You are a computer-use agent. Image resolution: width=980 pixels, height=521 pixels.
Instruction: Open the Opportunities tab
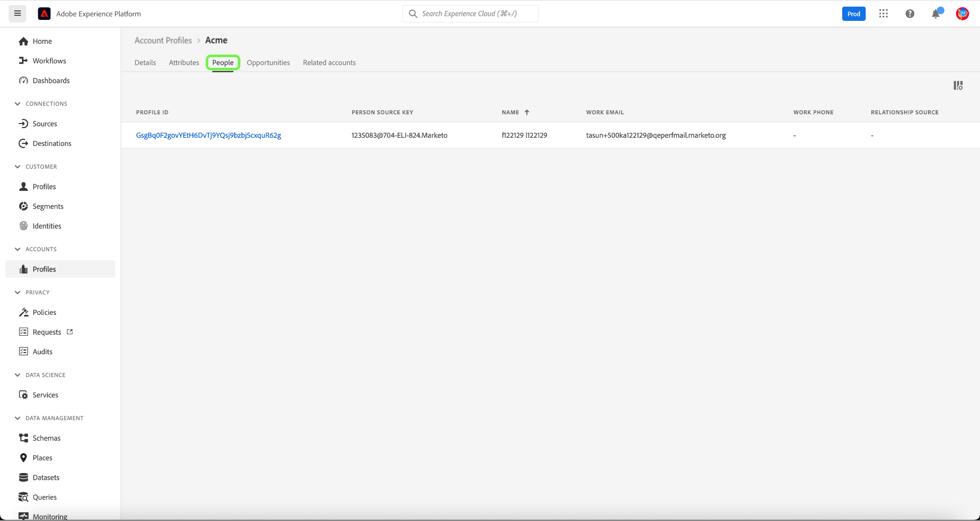[268, 63]
